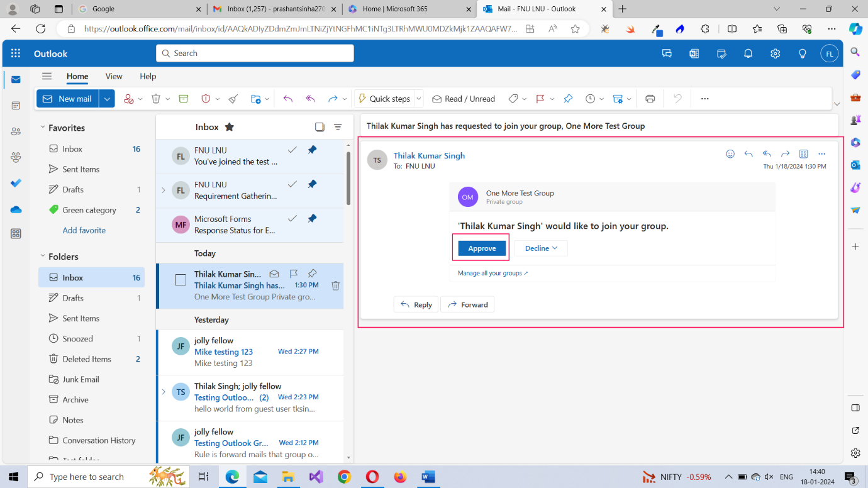868x488 pixels.
Task: Toggle the hamburger navigation pane button
Action: click(x=47, y=76)
